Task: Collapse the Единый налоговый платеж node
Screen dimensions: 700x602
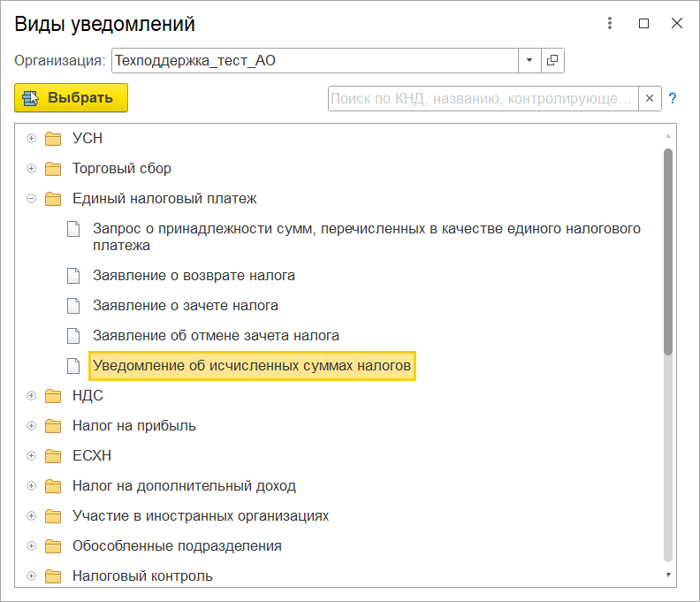Action: 31,198
